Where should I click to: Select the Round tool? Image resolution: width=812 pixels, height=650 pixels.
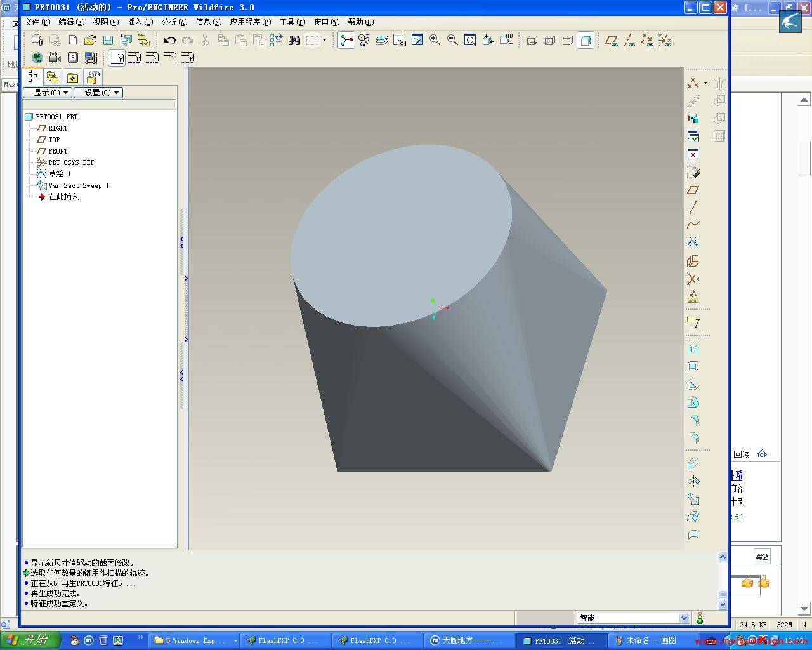tap(693, 420)
